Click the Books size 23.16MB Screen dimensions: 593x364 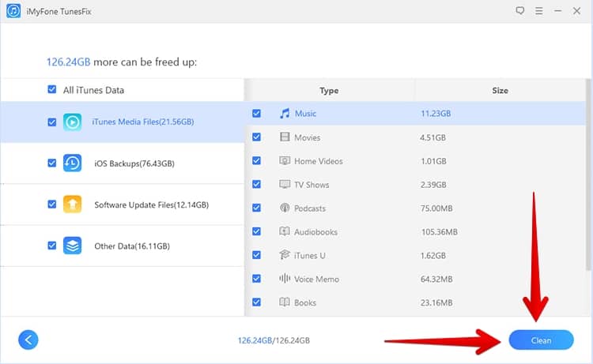436,303
